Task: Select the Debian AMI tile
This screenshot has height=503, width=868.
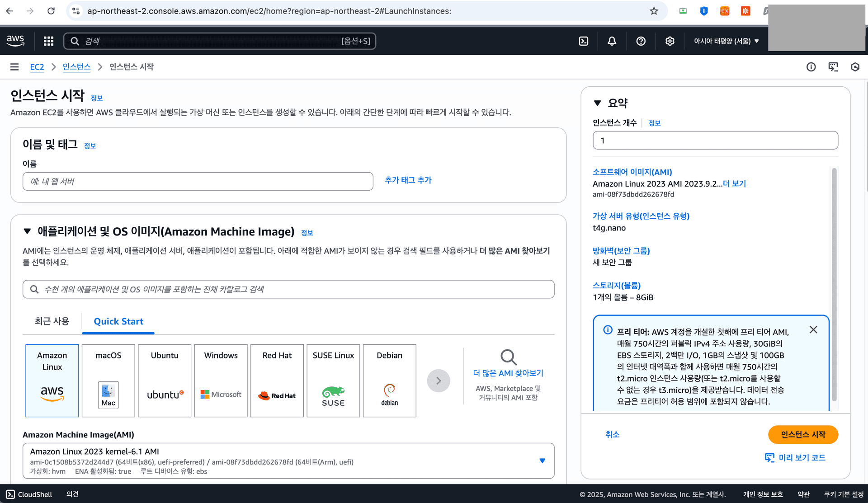Action: pyautogui.click(x=389, y=380)
